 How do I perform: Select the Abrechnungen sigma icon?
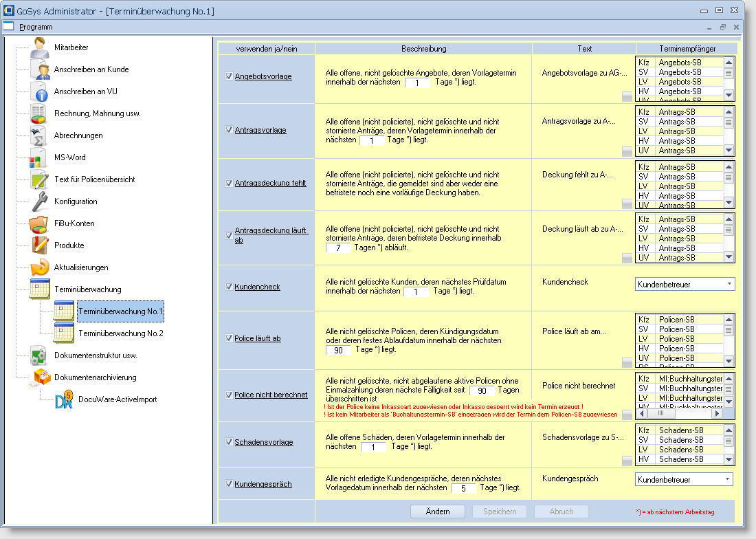click(39, 135)
